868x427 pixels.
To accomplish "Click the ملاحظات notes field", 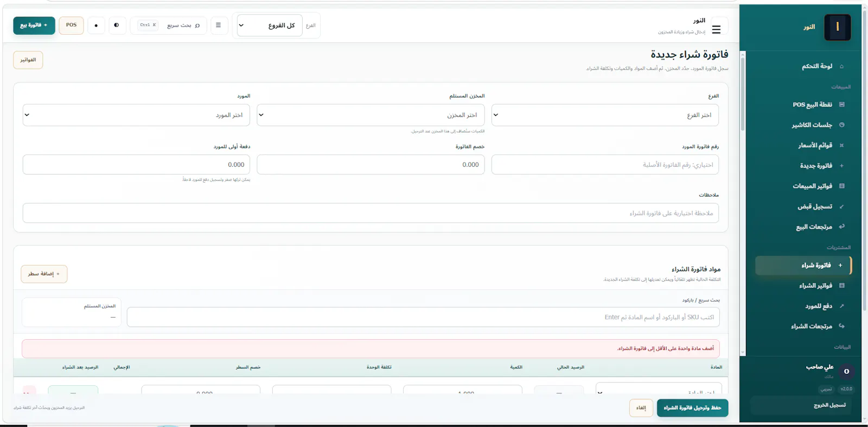I will click(x=371, y=213).
